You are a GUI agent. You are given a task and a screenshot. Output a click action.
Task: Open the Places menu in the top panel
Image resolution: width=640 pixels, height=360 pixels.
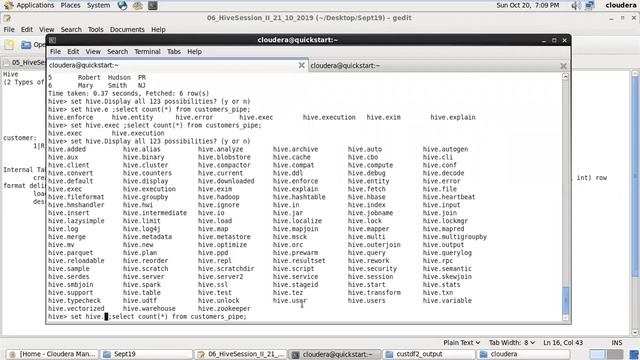pyautogui.click(x=70, y=5)
